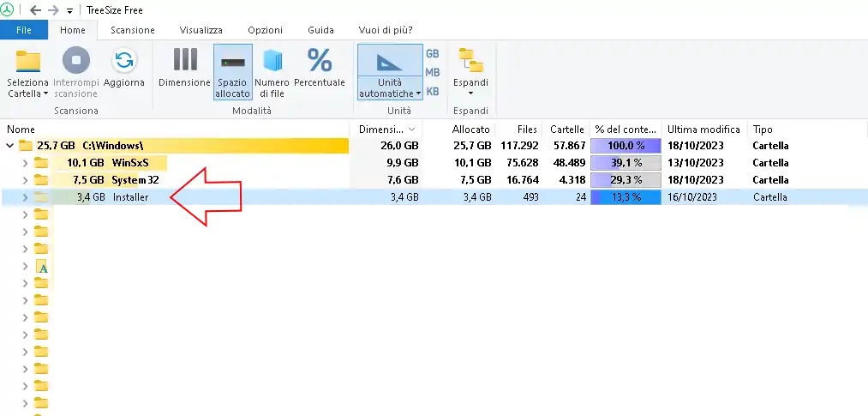
Task: Expand the System32 folder
Action: point(25,180)
